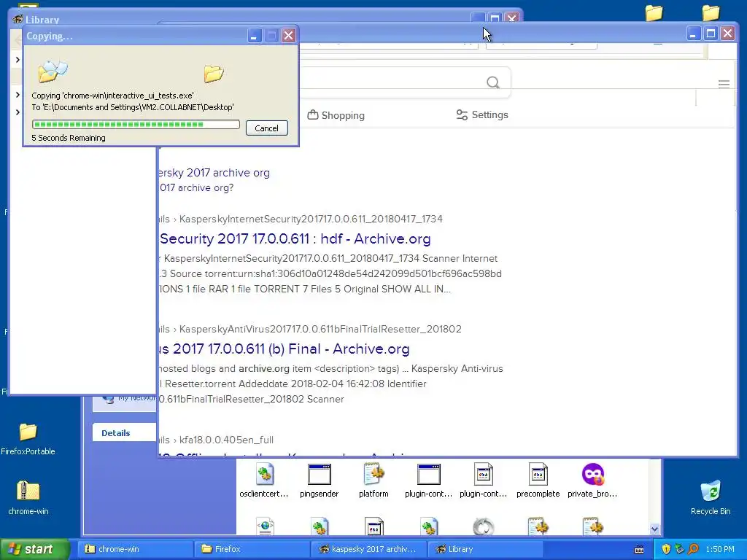The height and width of the screenshot is (560, 747).
Task: Select the gray circular arrows file icon
Action: pyautogui.click(x=483, y=526)
